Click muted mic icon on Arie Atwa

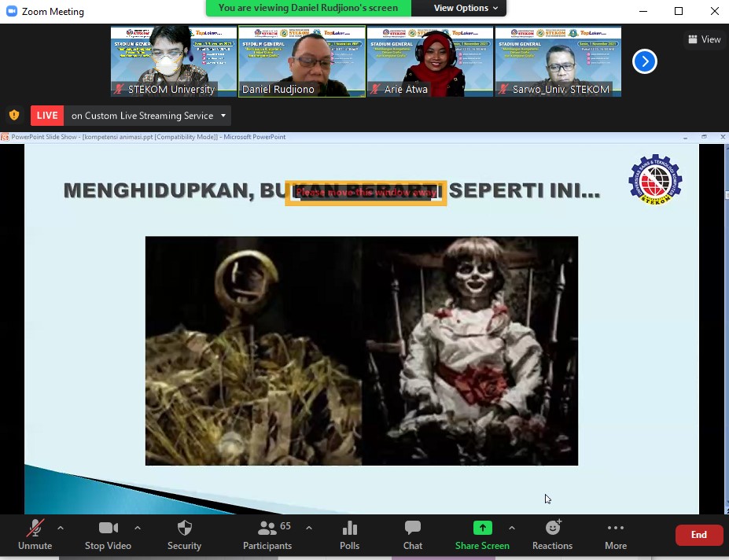[375, 89]
